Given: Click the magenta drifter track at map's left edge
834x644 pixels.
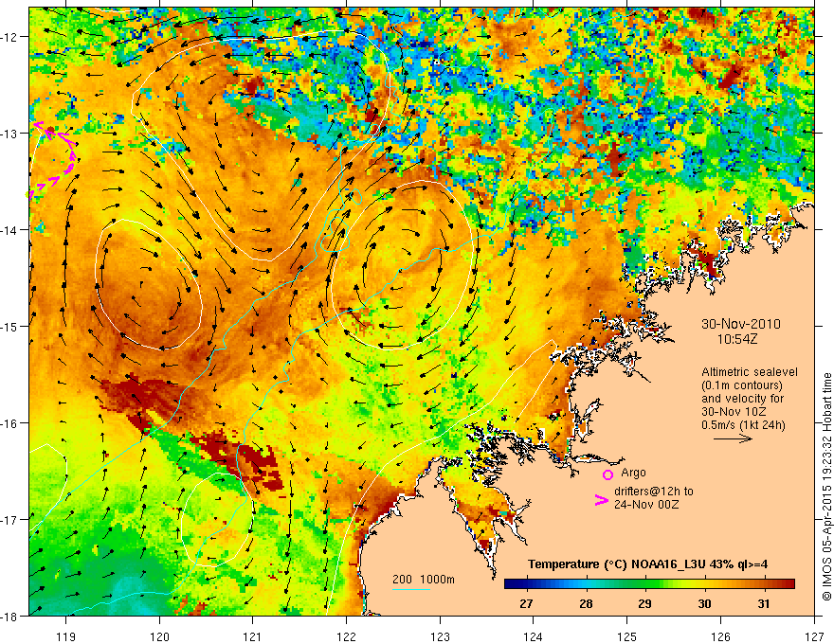Looking at the screenshot, I should point(53,159).
